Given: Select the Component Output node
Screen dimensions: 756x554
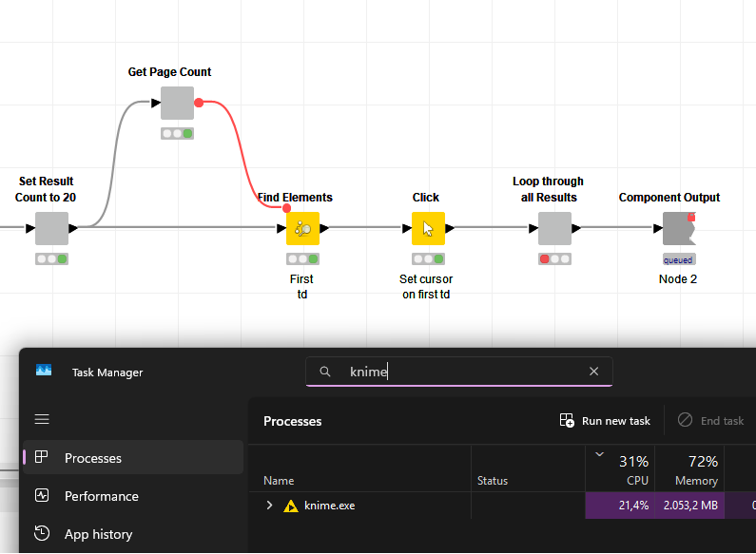Looking at the screenshot, I should point(679,228).
